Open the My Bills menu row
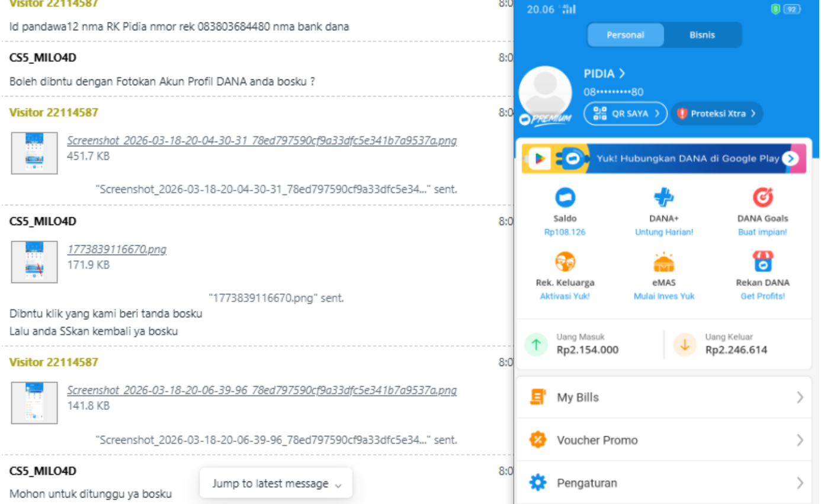The image size is (821, 504). 663,397
